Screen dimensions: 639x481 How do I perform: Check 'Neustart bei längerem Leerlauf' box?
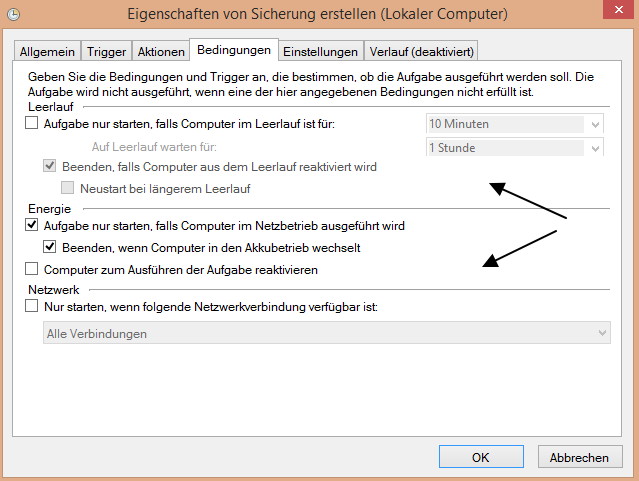pos(69,188)
